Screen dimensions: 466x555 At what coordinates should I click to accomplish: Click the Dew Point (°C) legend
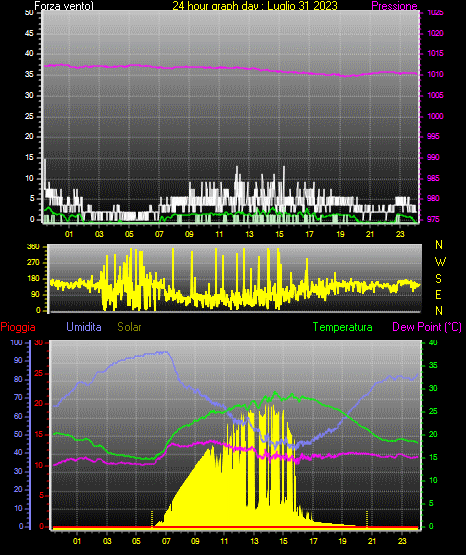[427, 327]
